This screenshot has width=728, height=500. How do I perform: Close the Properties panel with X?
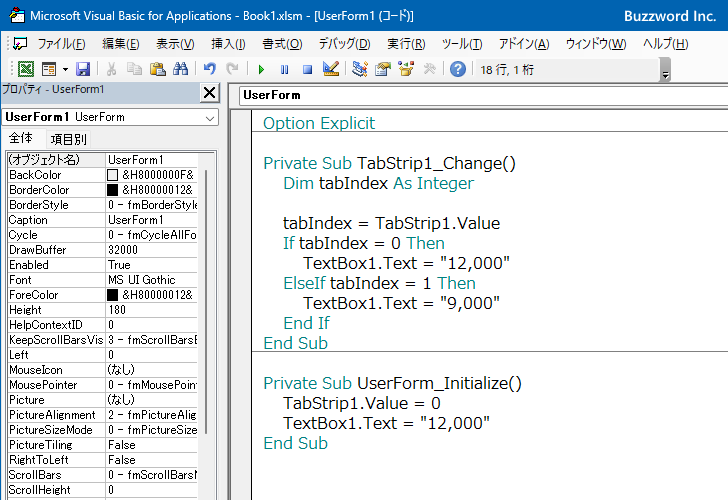tap(209, 93)
